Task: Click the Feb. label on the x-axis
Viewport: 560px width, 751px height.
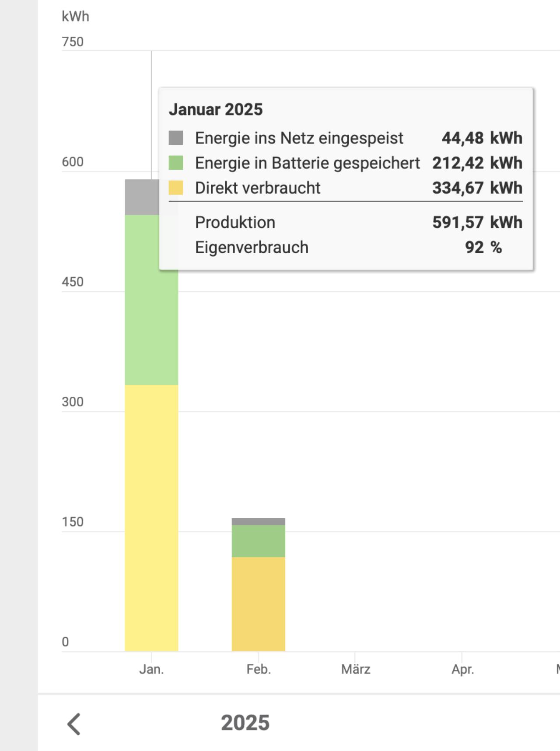Action: (259, 669)
